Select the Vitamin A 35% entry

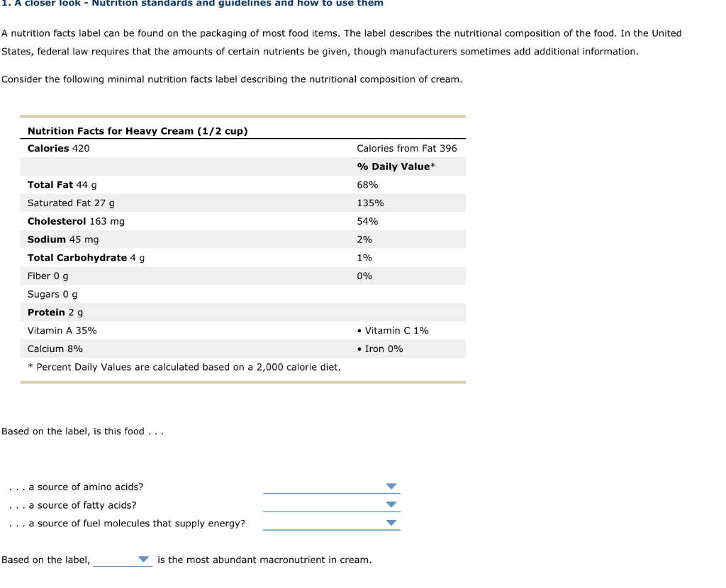(62, 330)
